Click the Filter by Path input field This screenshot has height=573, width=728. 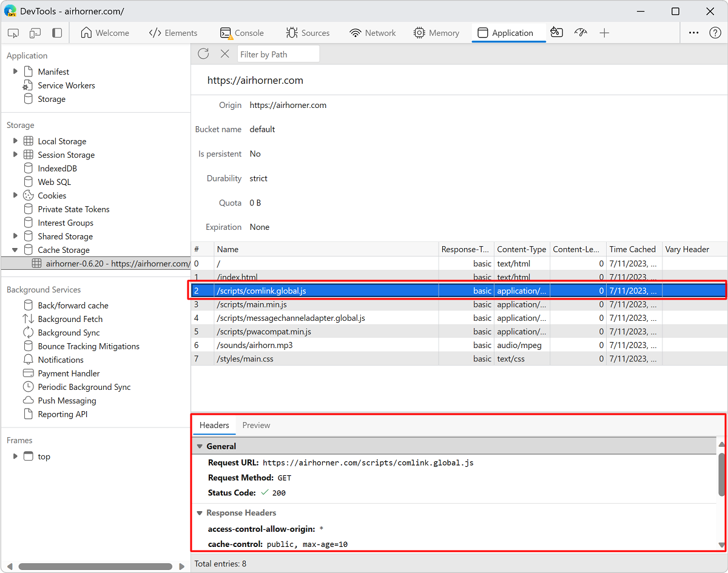pyautogui.click(x=278, y=53)
